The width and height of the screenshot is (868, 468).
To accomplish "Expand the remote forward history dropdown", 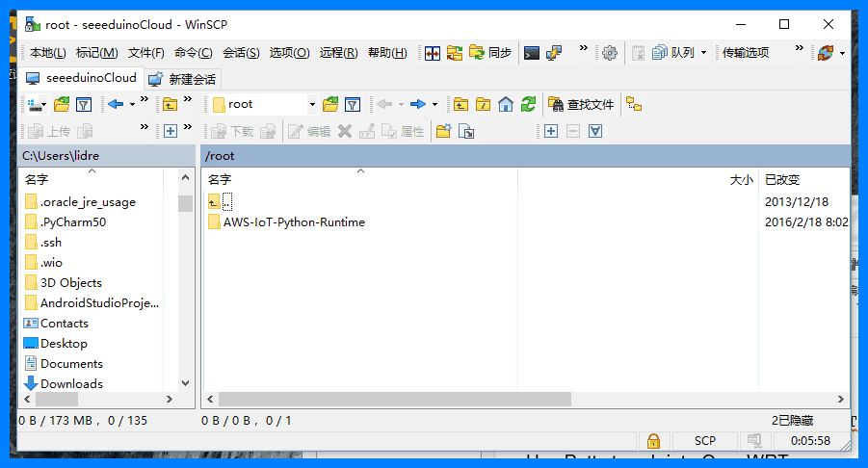I will click(434, 104).
